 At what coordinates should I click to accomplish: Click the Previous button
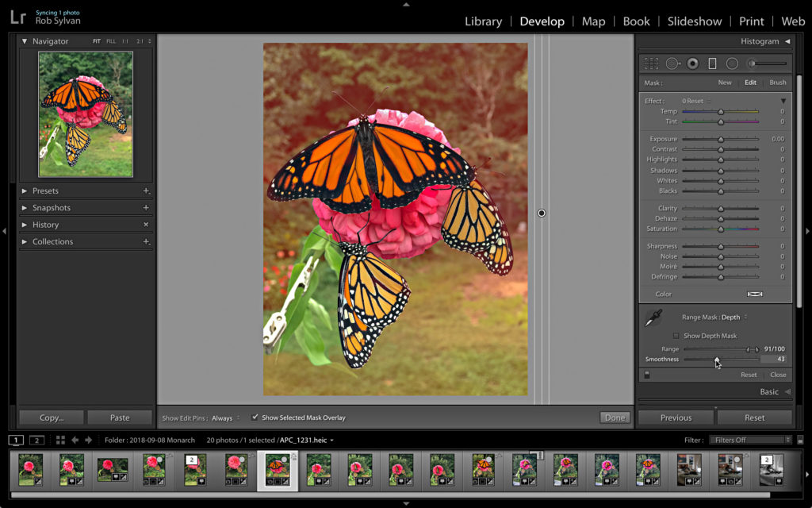[x=676, y=418]
